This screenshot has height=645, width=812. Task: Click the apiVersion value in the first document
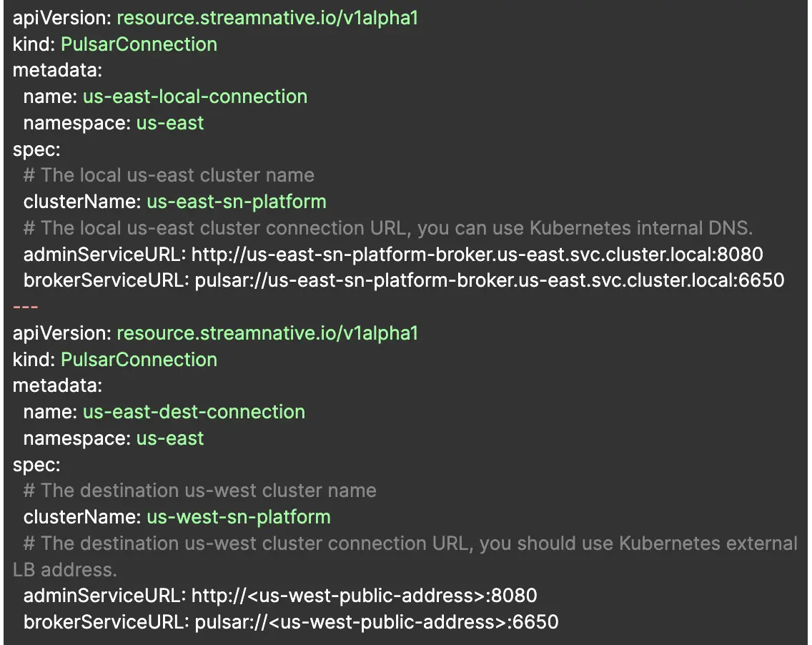267,18
